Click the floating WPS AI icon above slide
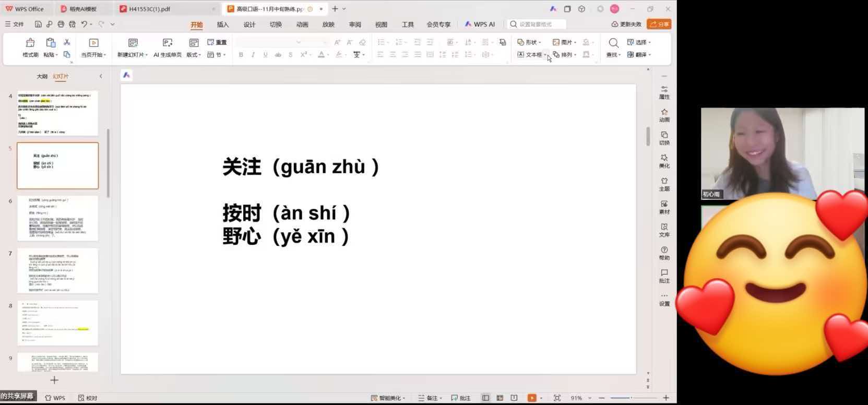Screen dimensions: 868x405 [x=126, y=75]
